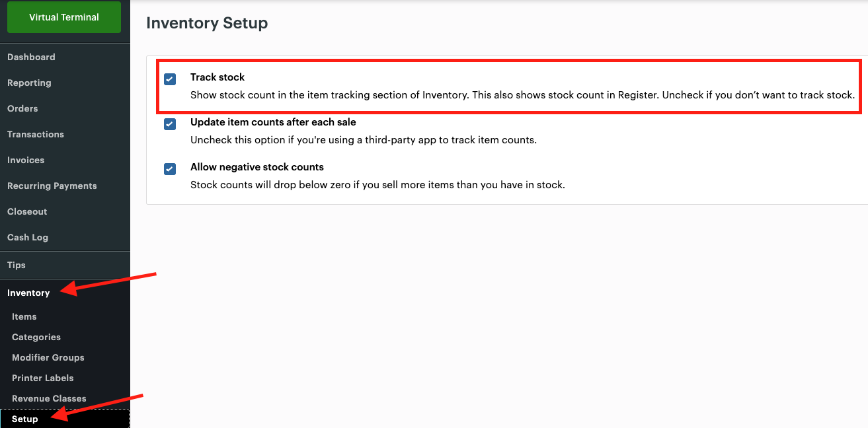
Task: Go to Reporting in sidebar
Action: coord(29,83)
